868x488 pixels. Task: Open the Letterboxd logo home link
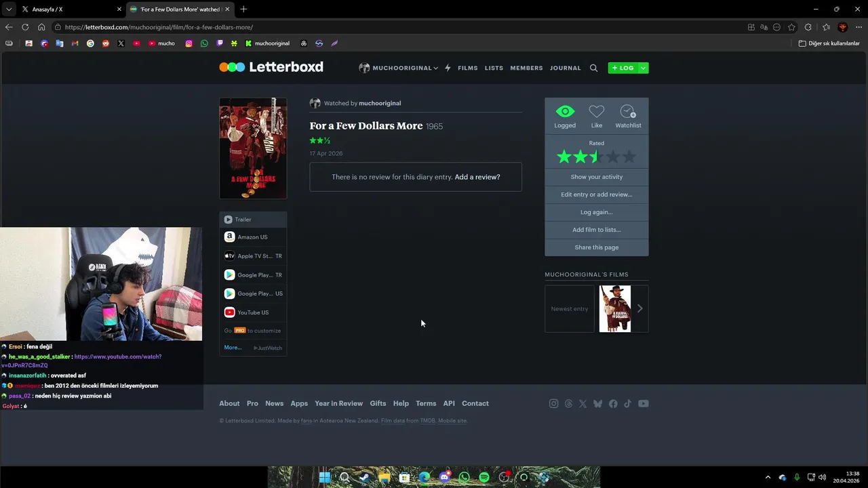(271, 67)
